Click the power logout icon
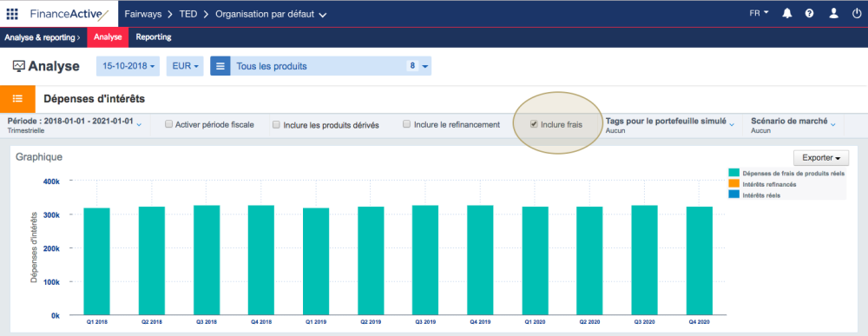This screenshot has height=336, width=868. pyautogui.click(x=857, y=13)
